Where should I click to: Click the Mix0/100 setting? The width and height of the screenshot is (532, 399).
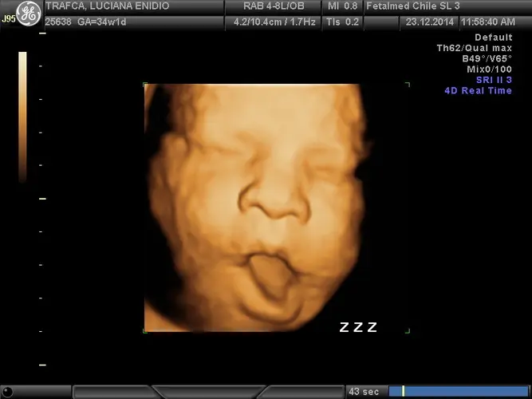[489, 69]
